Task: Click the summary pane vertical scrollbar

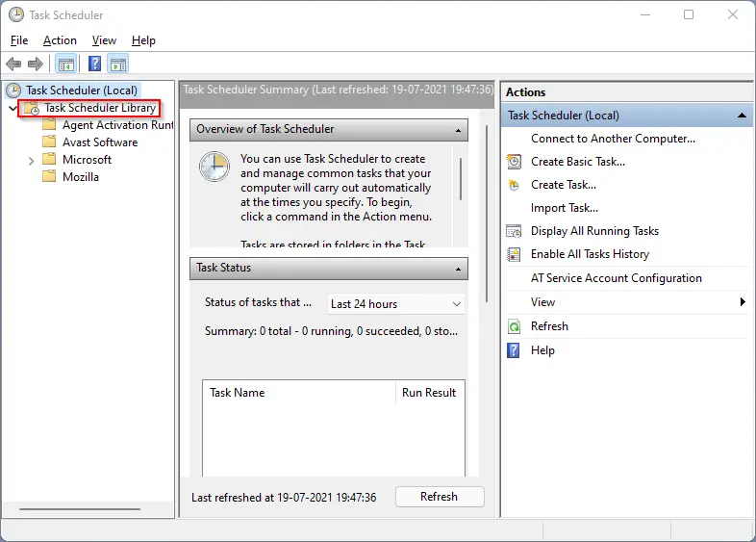Action: point(487,214)
